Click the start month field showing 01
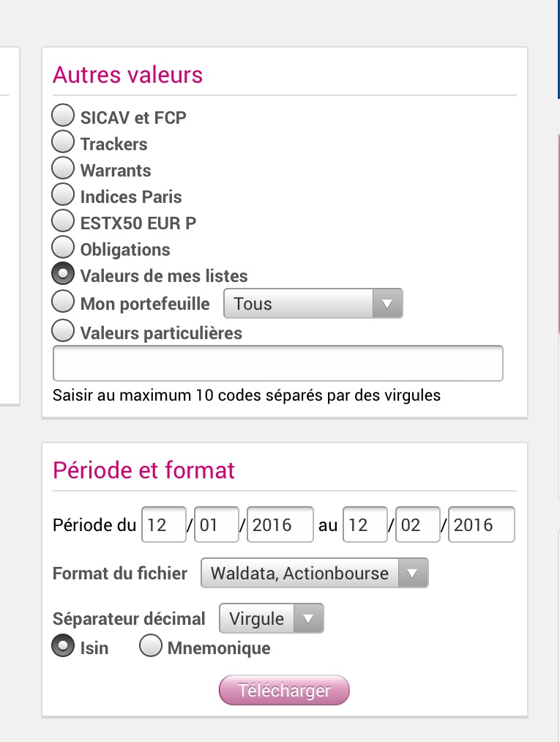 (x=217, y=524)
